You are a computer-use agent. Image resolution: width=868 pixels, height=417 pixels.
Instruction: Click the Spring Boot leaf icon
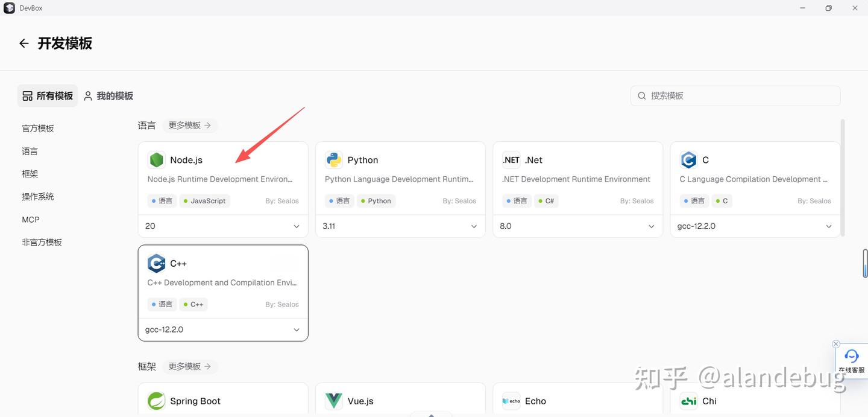pos(156,400)
